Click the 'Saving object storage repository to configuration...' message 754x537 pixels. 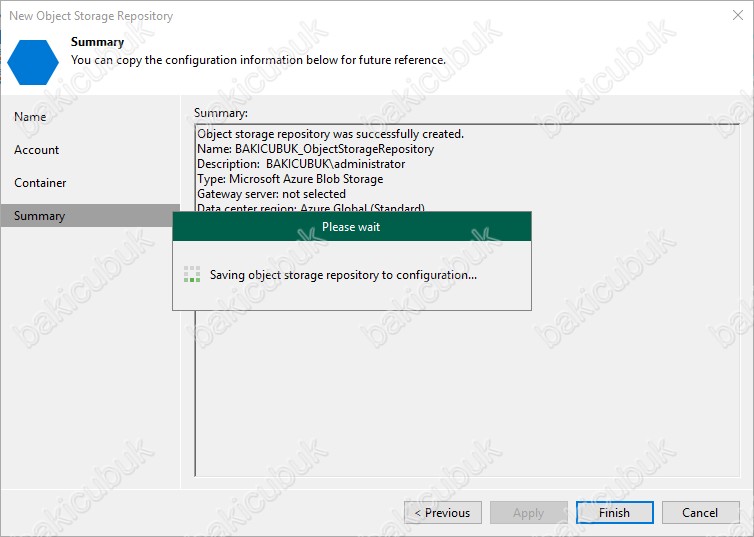[x=343, y=275]
